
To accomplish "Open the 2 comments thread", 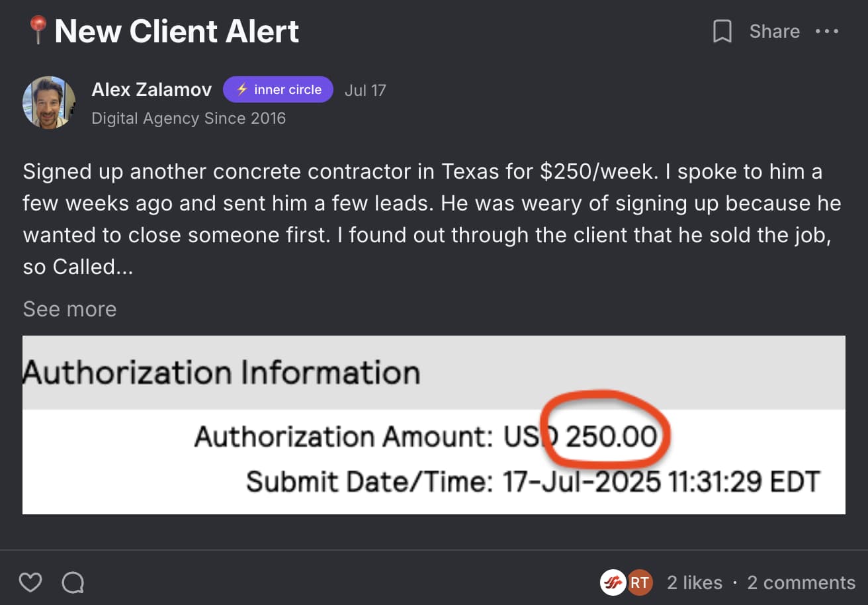I will tap(801, 582).
